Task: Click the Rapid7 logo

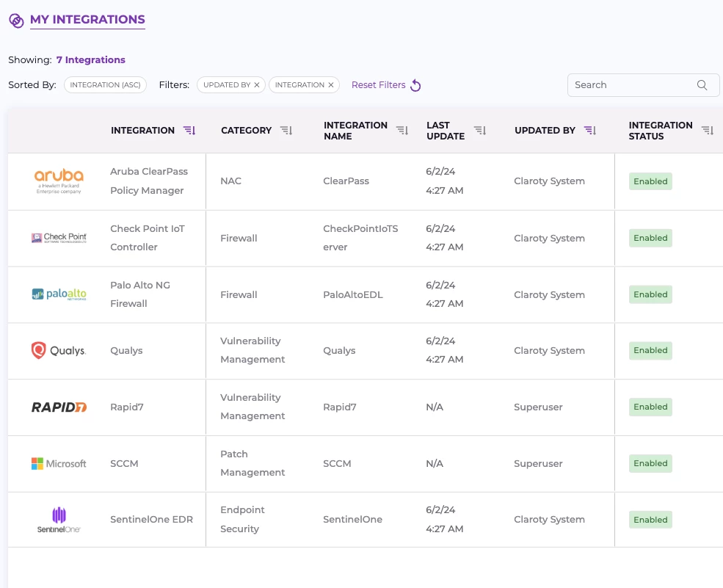Action: tap(59, 407)
